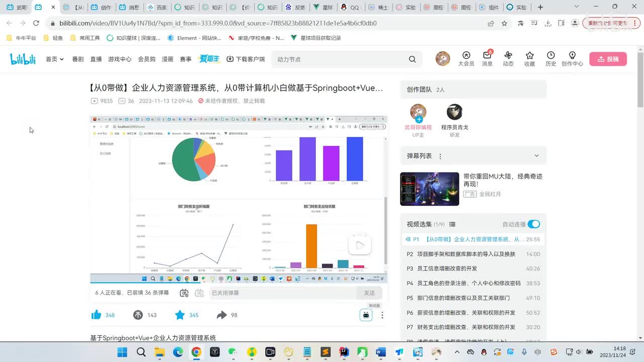
Task: Reload the page
Action: click(36, 23)
